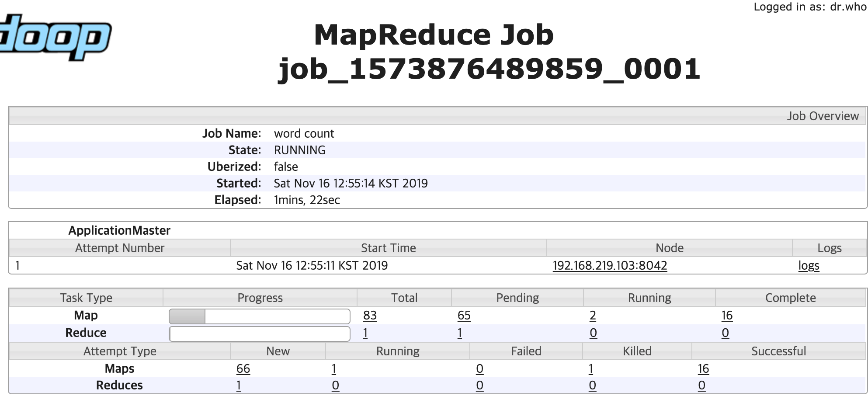View running Map tasks link 2
This screenshot has height=396, width=868.
click(592, 315)
